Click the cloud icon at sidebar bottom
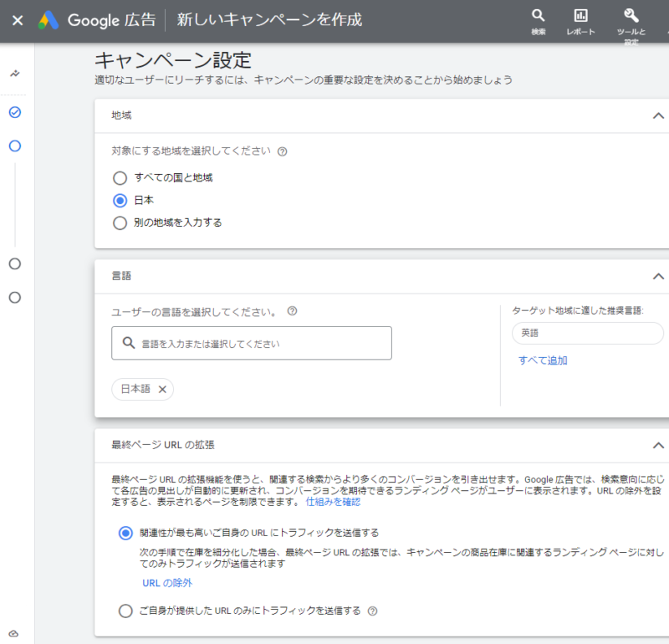The height and width of the screenshot is (644, 669). (x=13, y=634)
